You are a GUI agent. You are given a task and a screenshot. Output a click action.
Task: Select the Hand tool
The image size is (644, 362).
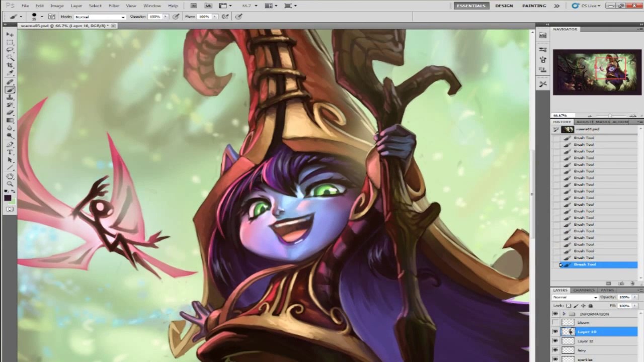tap(10, 176)
